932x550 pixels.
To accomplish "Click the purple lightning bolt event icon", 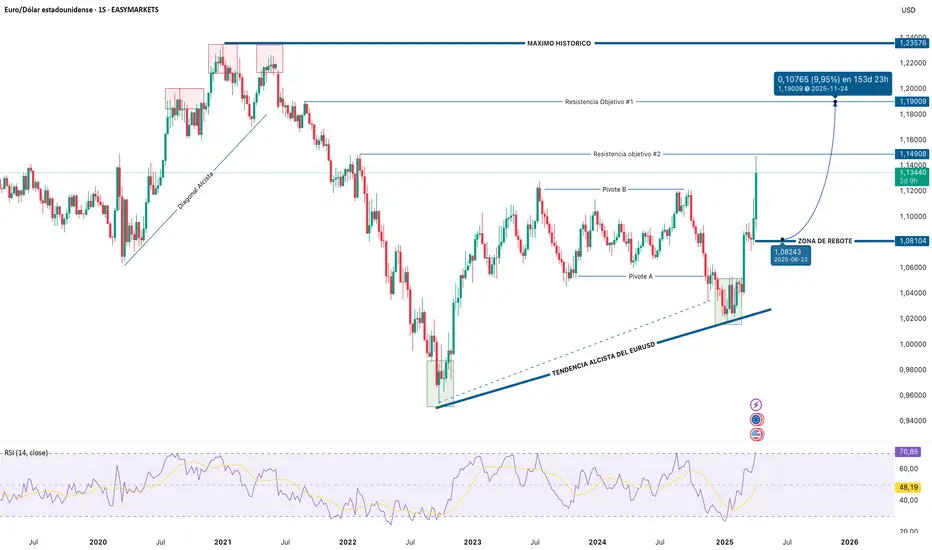I will coord(756,405).
